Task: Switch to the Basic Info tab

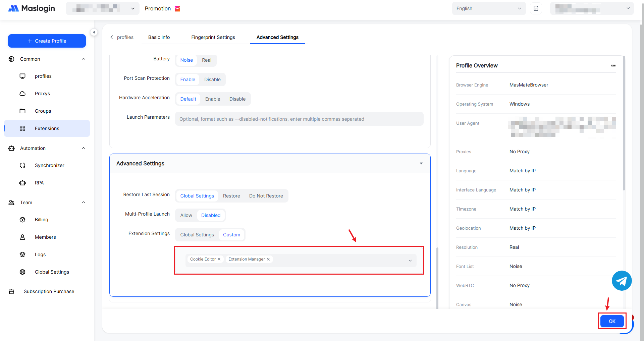Action: [x=159, y=37]
